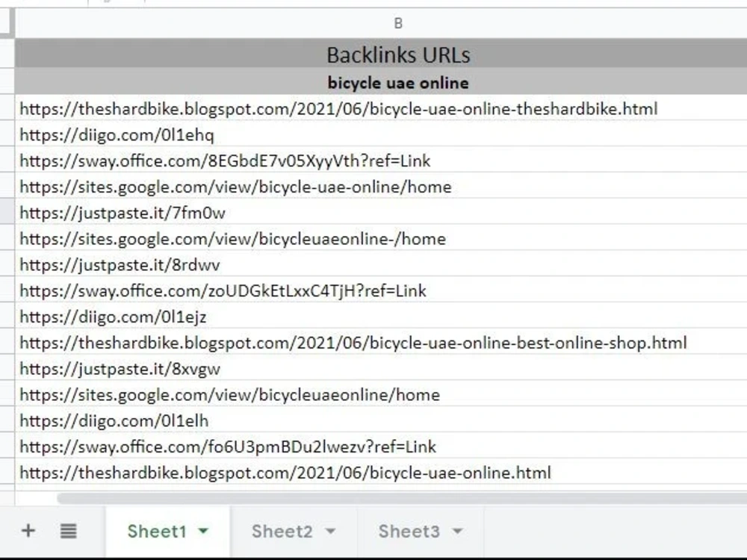Select column B header
This screenshot has height=560, width=747.
(x=381, y=23)
